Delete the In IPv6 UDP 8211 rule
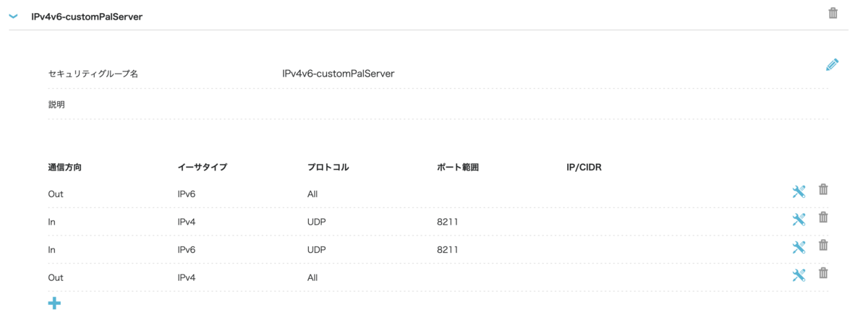868x333 pixels. click(x=823, y=246)
